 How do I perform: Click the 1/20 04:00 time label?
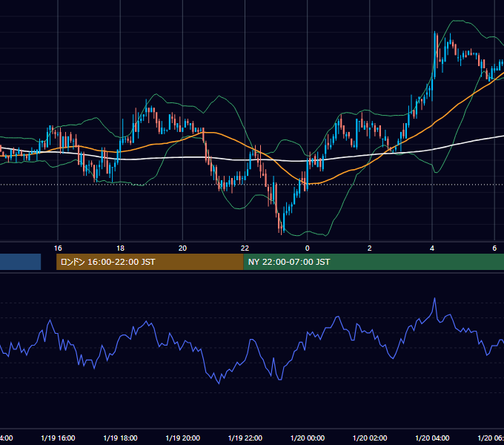click(432, 438)
